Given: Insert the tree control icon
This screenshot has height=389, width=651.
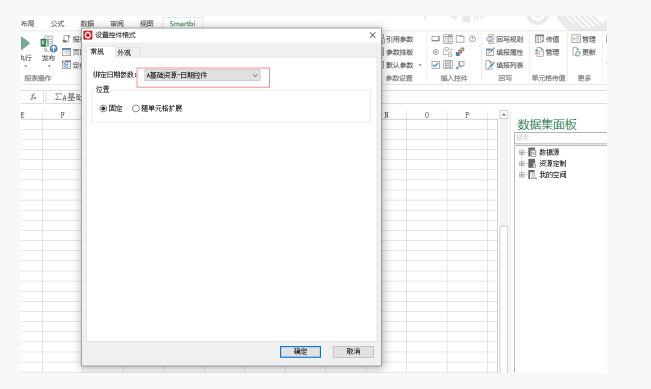Looking at the screenshot, I should click(x=448, y=52).
